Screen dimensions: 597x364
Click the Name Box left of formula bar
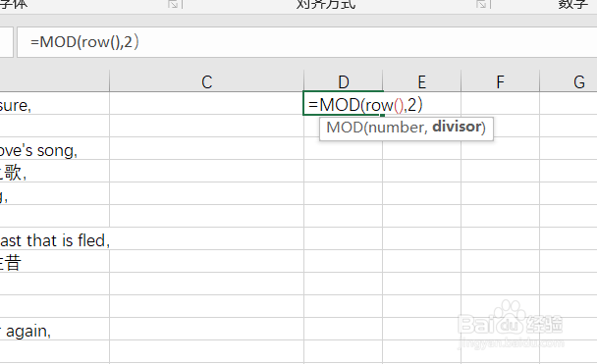[7, 42]
